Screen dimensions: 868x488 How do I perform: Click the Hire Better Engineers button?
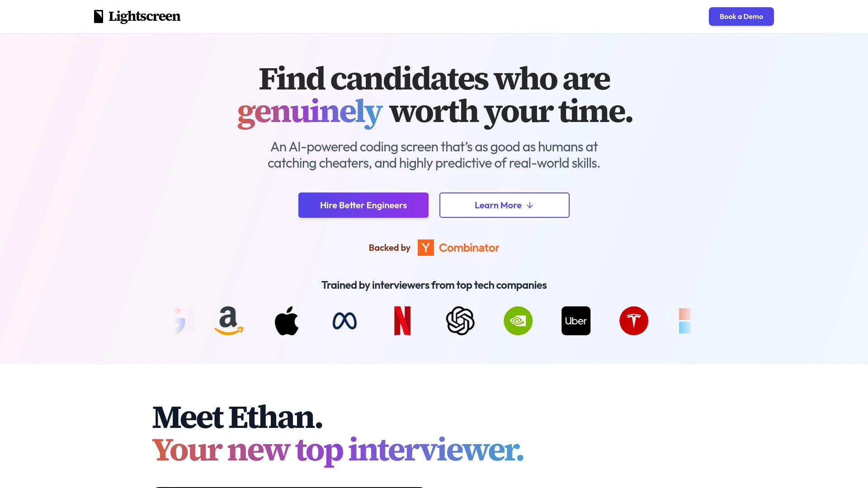(363, 205)
